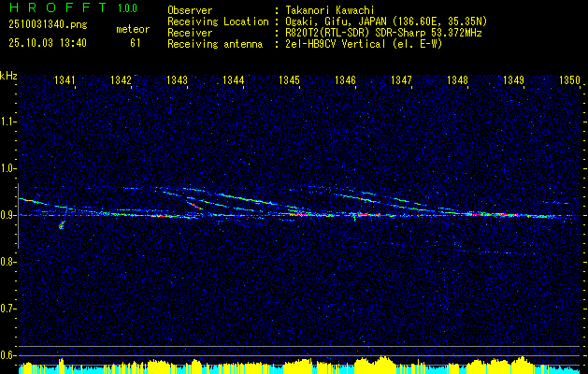Viewport: 588px width, 374px height.
Task: Click the meteor count value 61
Action: tap(135, 43)
